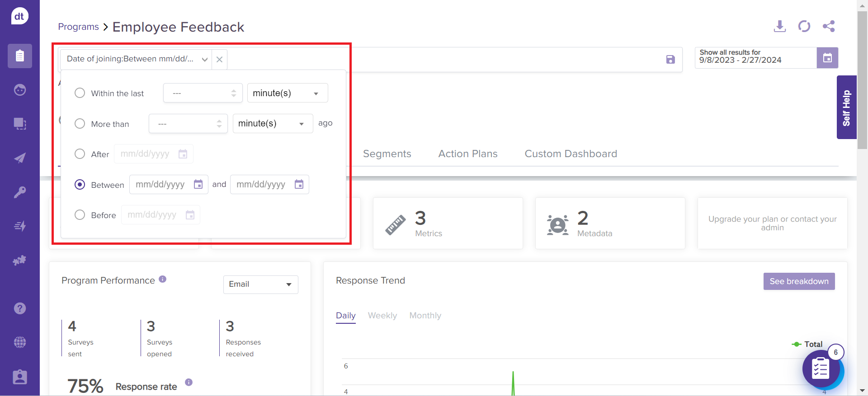
Task: Click the download icon in header
Action: 779,26
